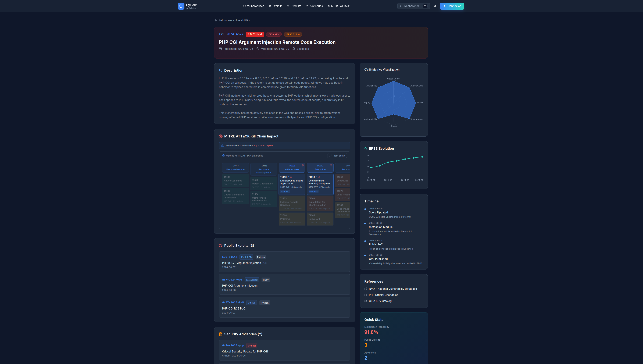Open the MSF-2024-006 Metasploit exploit

[x=232, y=279]
